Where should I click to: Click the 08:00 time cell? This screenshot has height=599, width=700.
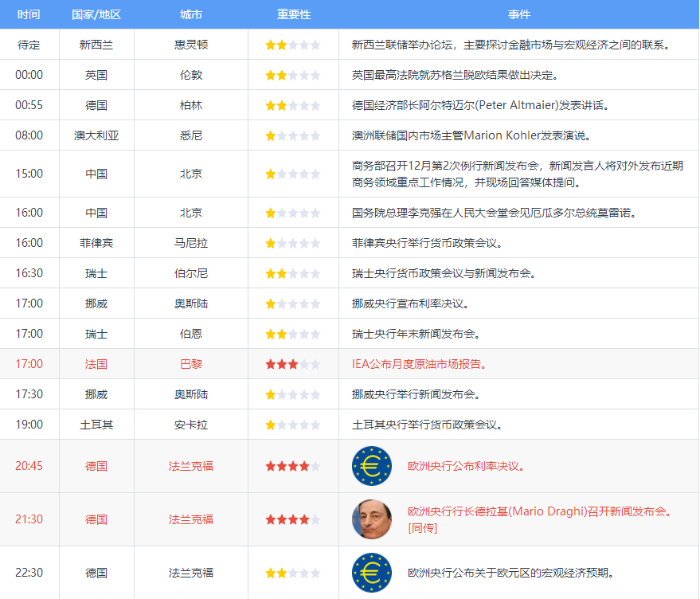tap(29, 135)
